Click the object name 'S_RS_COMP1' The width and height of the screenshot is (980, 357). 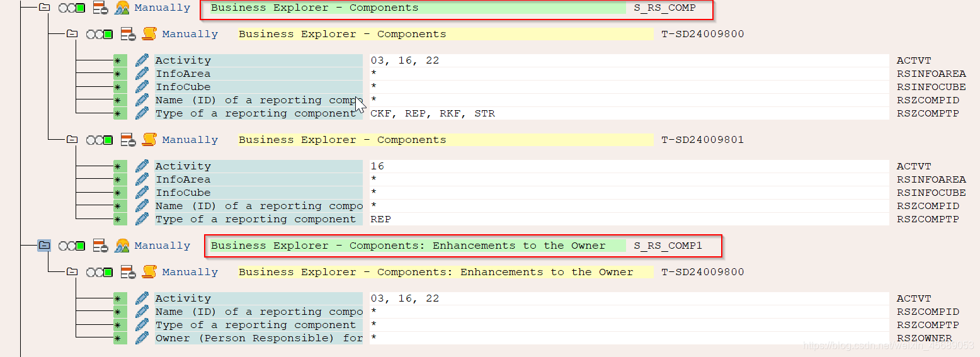668,246
